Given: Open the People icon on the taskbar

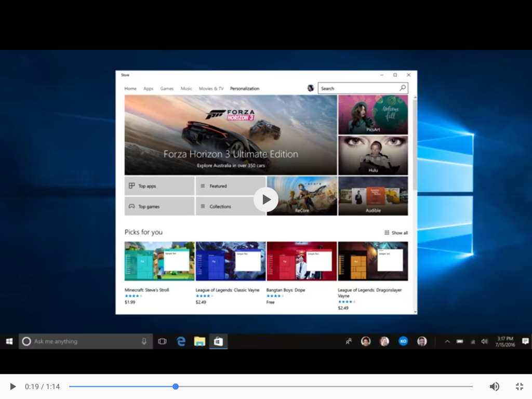Looking at the screenshot, I should coord(349,341).
